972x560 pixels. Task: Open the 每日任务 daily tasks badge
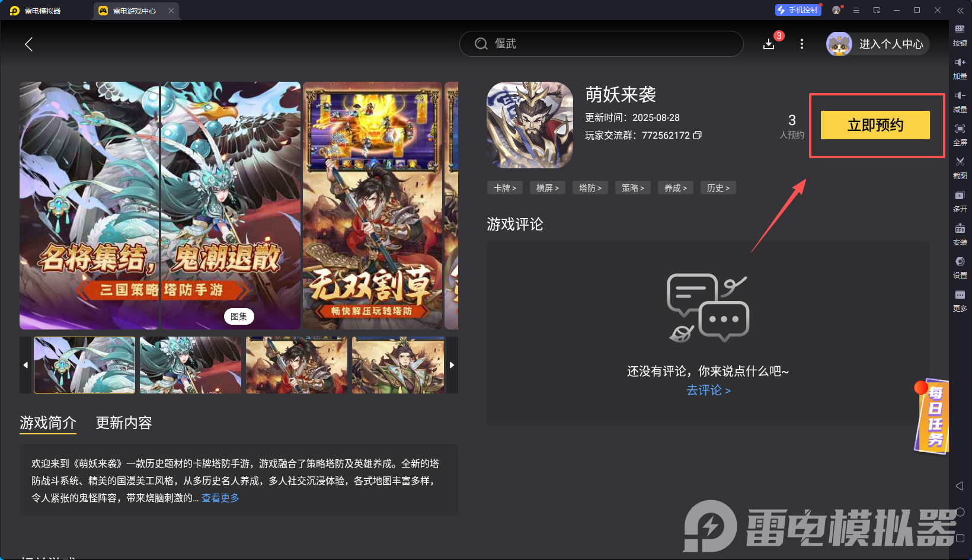932,417
